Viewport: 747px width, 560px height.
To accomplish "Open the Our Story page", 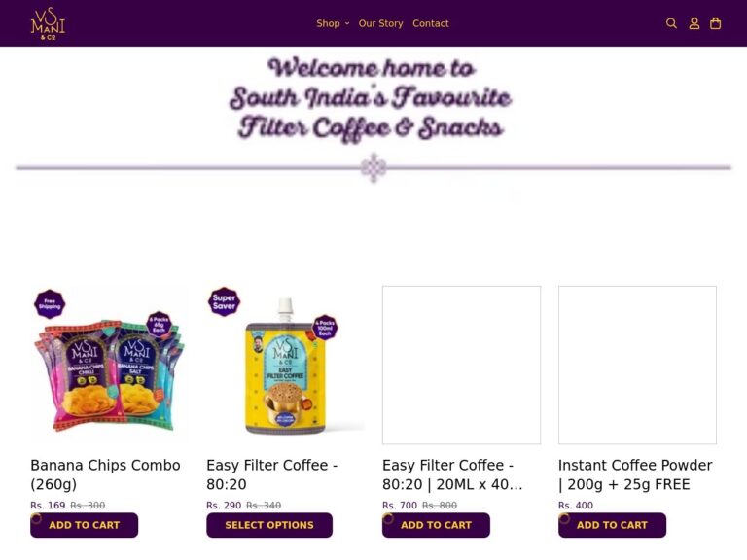I will (x=380, y=23).
